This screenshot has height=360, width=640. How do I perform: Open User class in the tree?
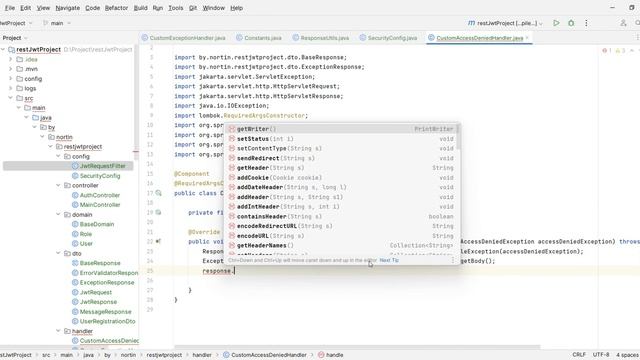(82, 244)
